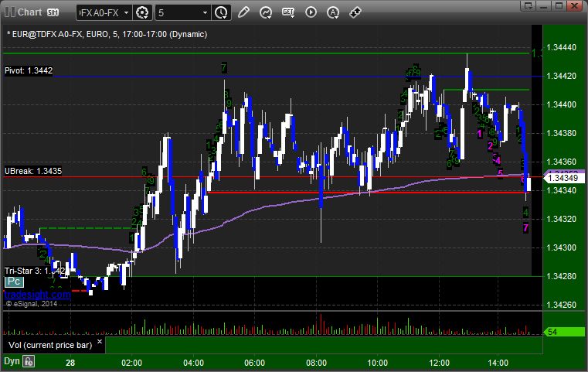
Task: Click the 04:00 time axis label
Action: [193, 363]
